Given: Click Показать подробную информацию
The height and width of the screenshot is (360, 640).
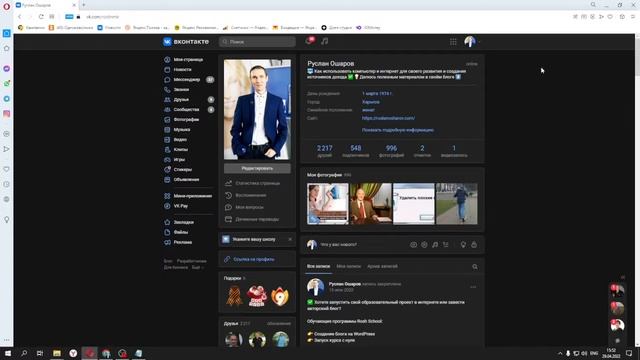Looking at the screenshot, I should (398, 130).
